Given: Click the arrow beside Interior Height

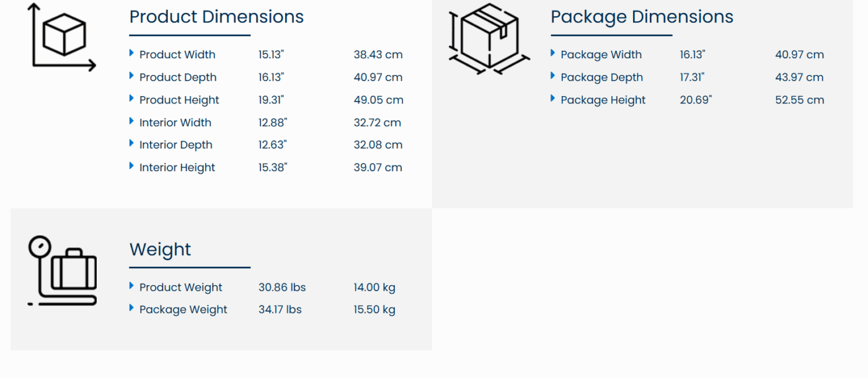Looking at the screenshot, I should pyautogui.click(x=131, y=166).
